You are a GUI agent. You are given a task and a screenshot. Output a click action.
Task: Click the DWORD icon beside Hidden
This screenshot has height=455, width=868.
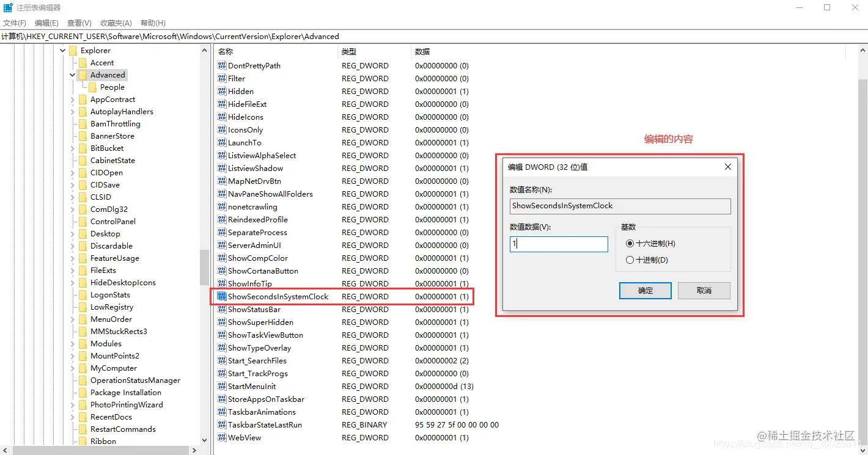[x=222, y=91]
